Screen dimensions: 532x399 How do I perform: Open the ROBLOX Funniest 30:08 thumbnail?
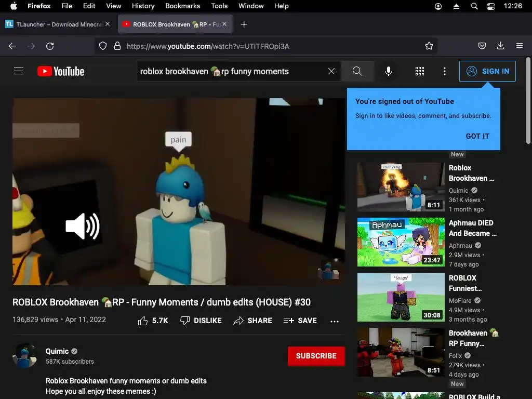coord(401,297)
